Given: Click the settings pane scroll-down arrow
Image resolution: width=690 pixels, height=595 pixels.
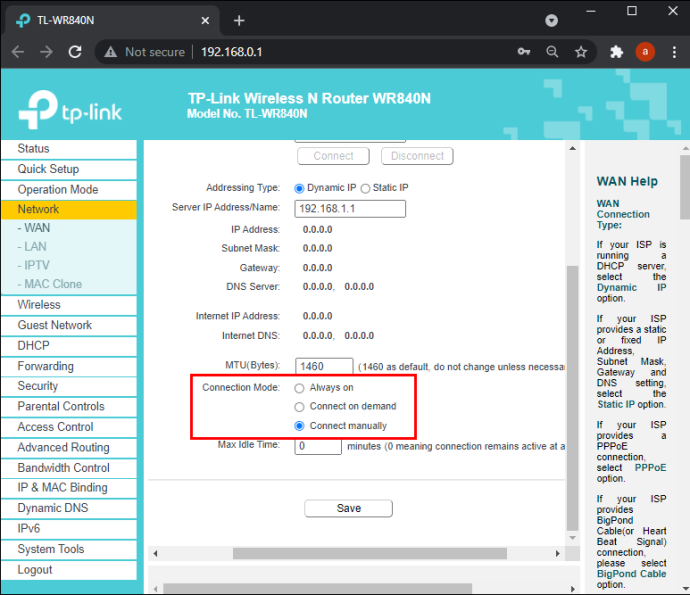Looking at the screenshot, I should click(572, 538).
